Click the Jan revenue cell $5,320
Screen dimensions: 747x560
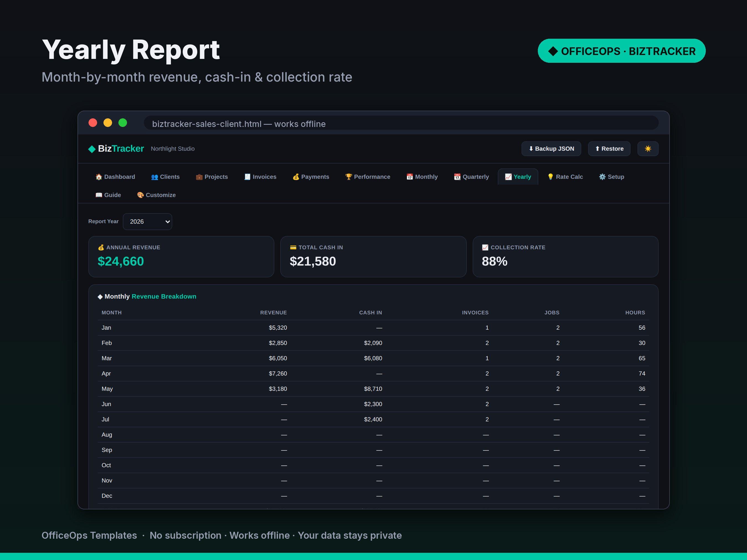[x=278, y=328]
